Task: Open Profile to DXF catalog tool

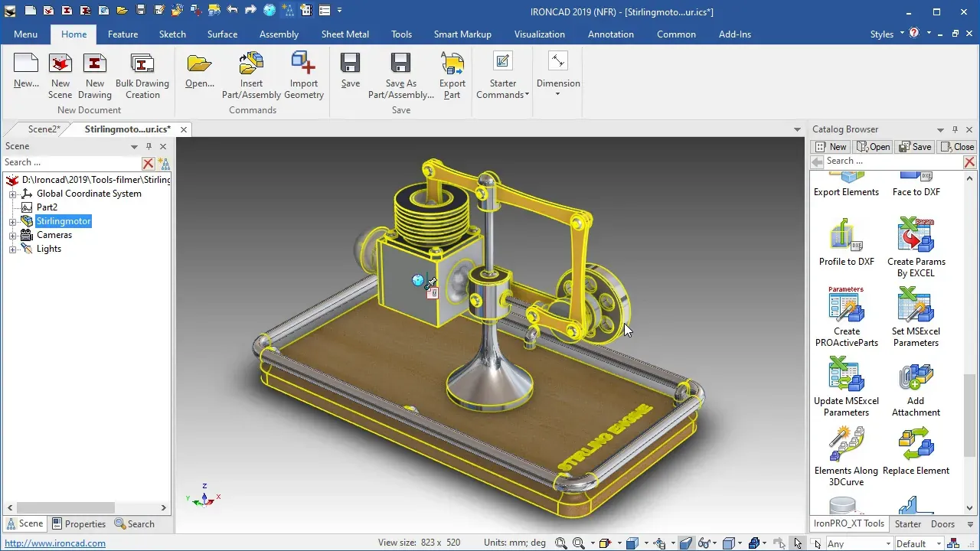Action: (x=847, y=235)
